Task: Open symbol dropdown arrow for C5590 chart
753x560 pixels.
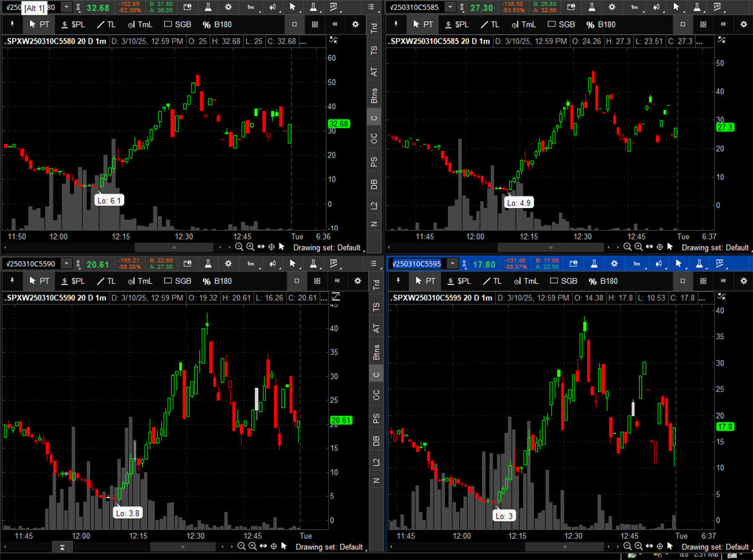Action: coord(66,263)
